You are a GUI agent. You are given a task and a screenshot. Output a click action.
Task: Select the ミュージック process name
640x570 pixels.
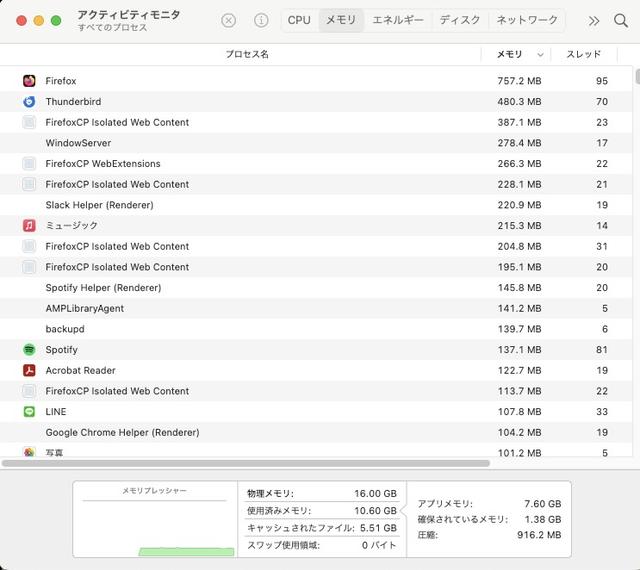click(x=71, y=225)
